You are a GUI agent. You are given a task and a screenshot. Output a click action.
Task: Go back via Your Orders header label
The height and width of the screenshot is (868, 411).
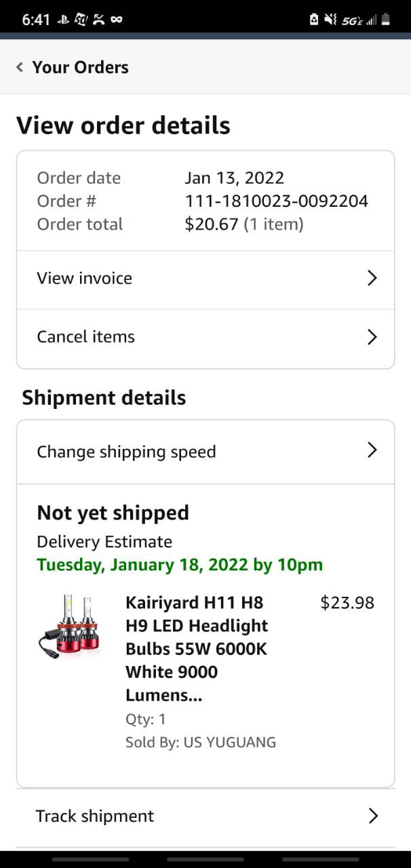80,67
